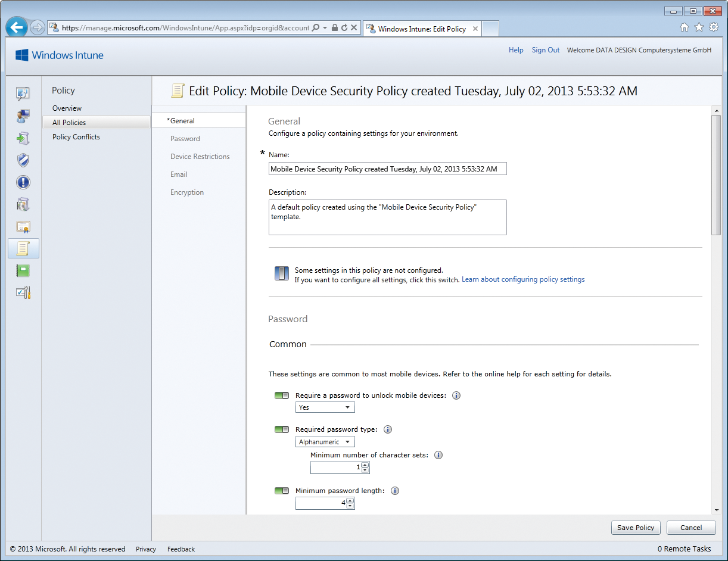Toggle the Minimum password length switch

coord(281,491)
